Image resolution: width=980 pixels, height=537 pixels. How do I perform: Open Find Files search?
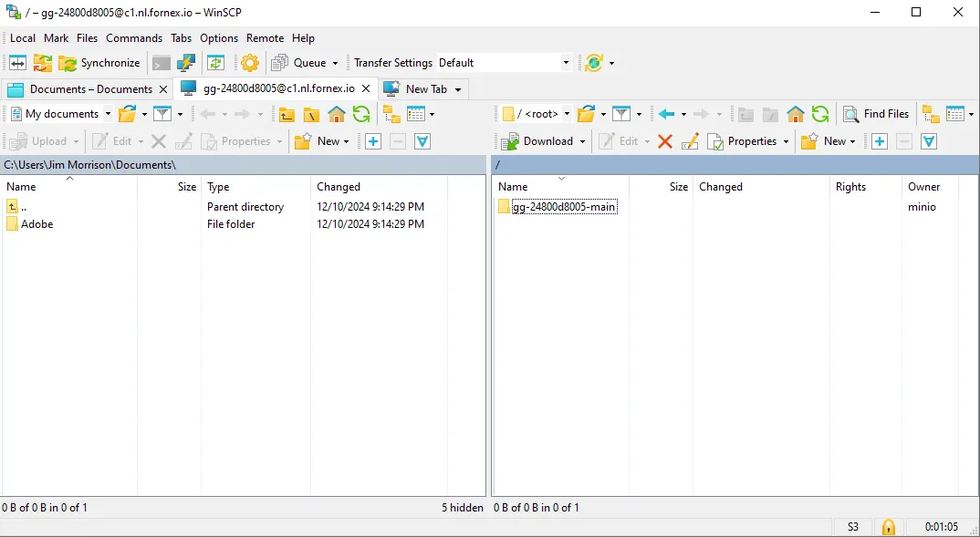point(876,114)
